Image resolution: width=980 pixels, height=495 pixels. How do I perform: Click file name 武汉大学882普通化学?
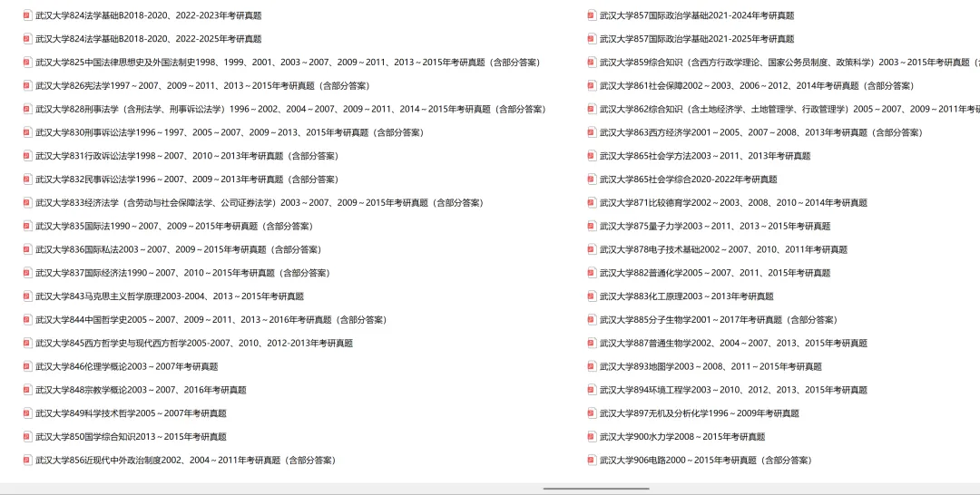tap(715, 273)
